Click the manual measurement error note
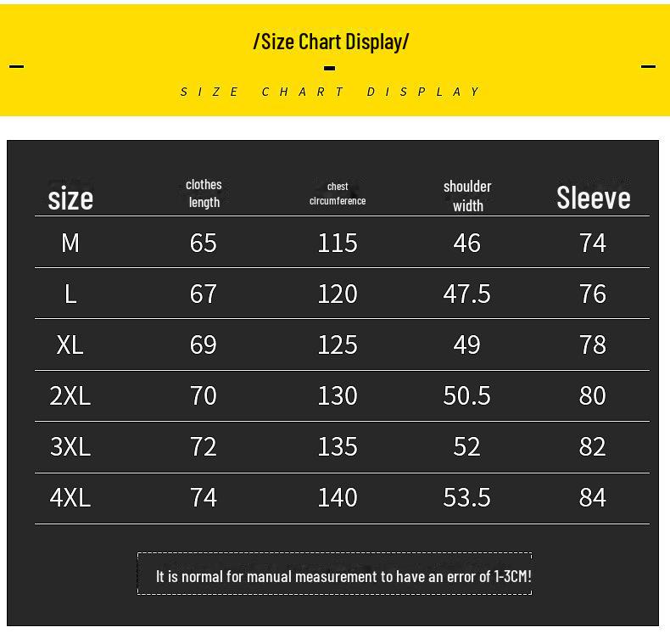The image size is (670, 644). click(343, 576)
